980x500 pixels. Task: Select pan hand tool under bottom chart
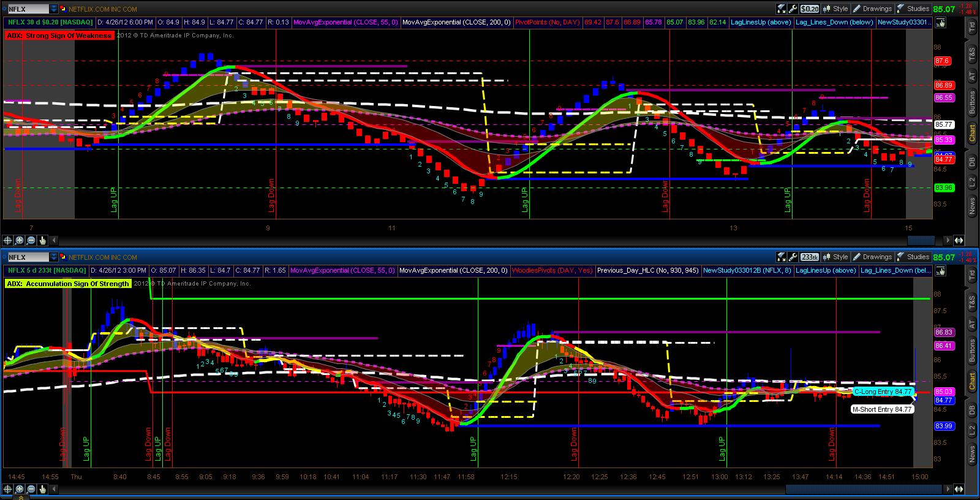43,489
